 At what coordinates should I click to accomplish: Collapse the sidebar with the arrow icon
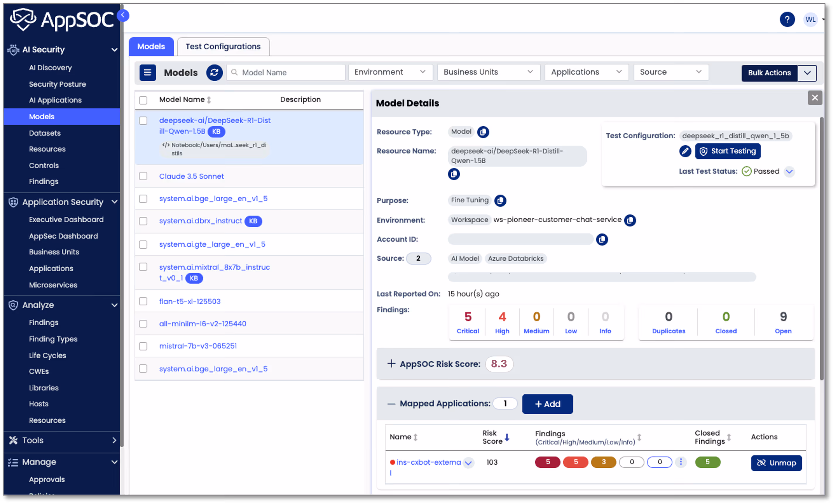123,15
